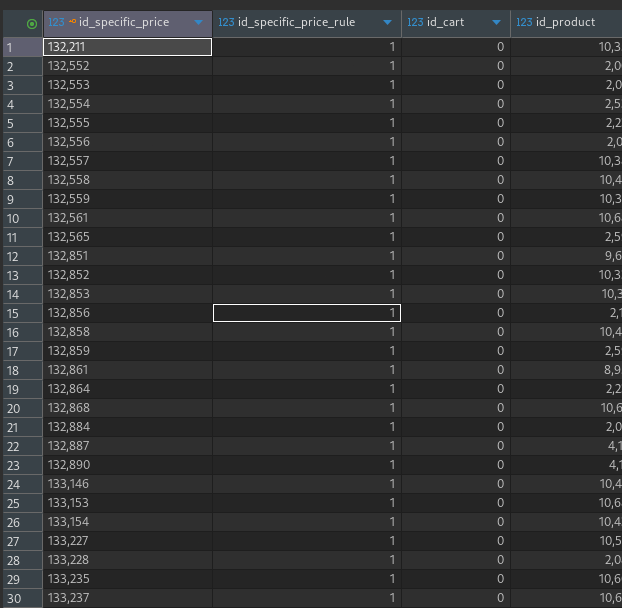Open id_cart column filter arrow
622x608 pixels.
[496, 23]
